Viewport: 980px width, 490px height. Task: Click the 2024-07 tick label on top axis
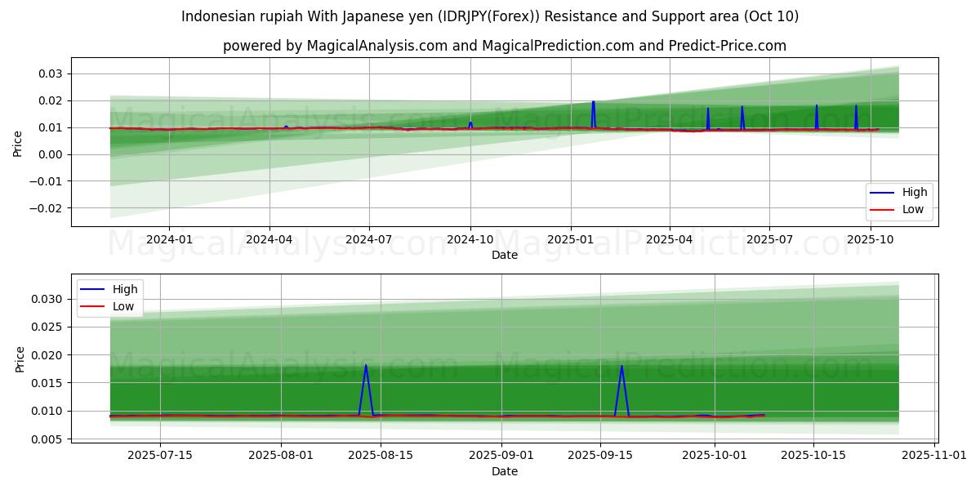coord(369,239)
